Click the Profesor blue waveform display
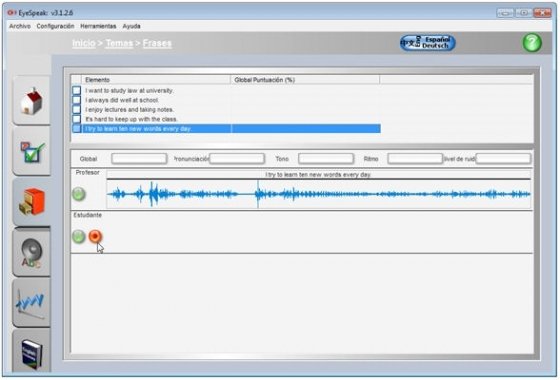Screen dimensions: 560x380 [x=319, y=194]
